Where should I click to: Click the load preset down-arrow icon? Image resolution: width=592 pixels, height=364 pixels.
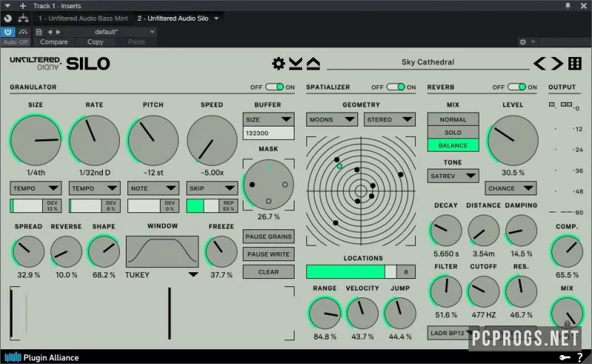[x=295, y=64]
